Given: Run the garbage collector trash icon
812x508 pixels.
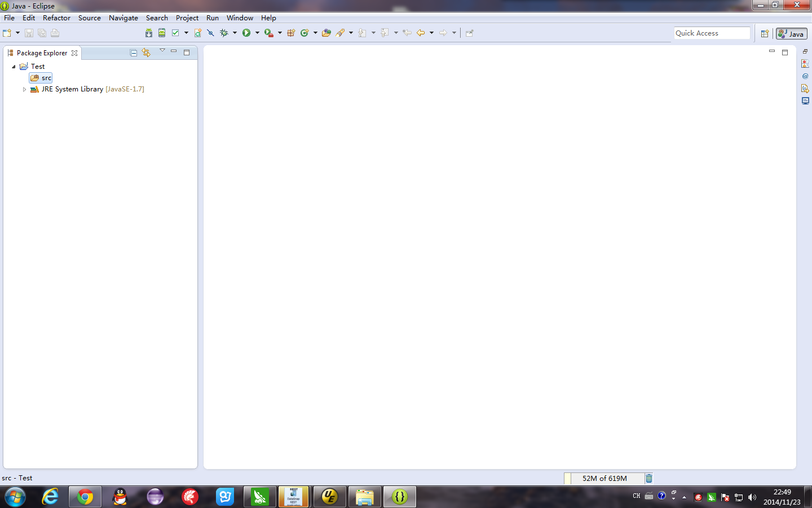Looking at the screenshot, I should pos(649,478).
